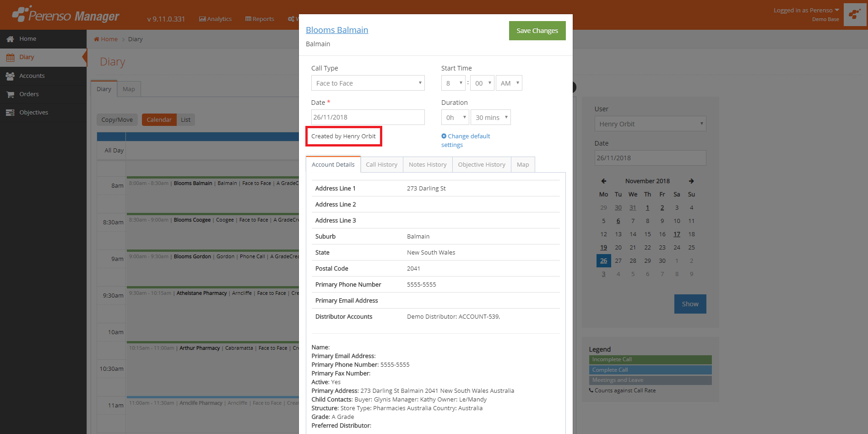
Task: Click the user avatar icon at top right
Action: point(855,15)
